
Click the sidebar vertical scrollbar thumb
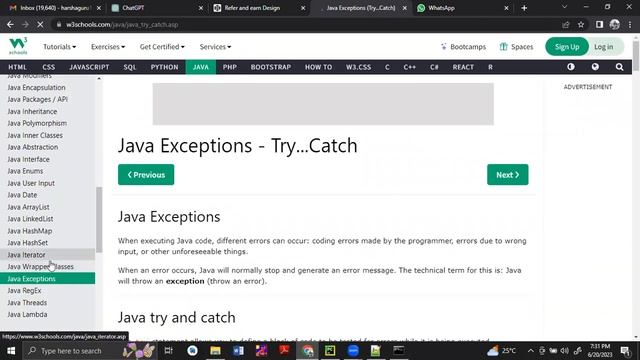tap(99, 219)
